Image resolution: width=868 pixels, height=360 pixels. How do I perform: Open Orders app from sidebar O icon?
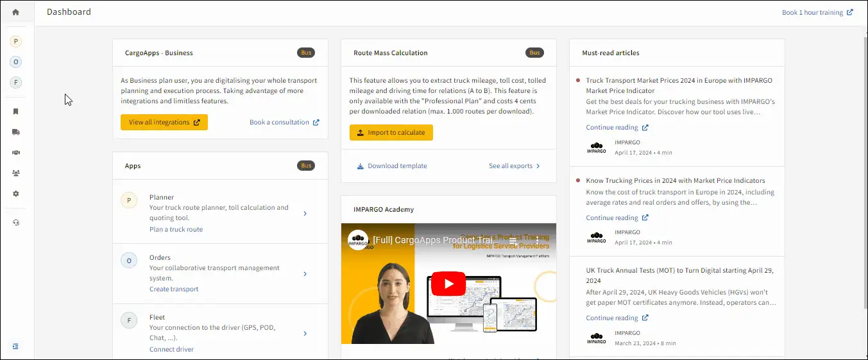click(x=16, y=62)
